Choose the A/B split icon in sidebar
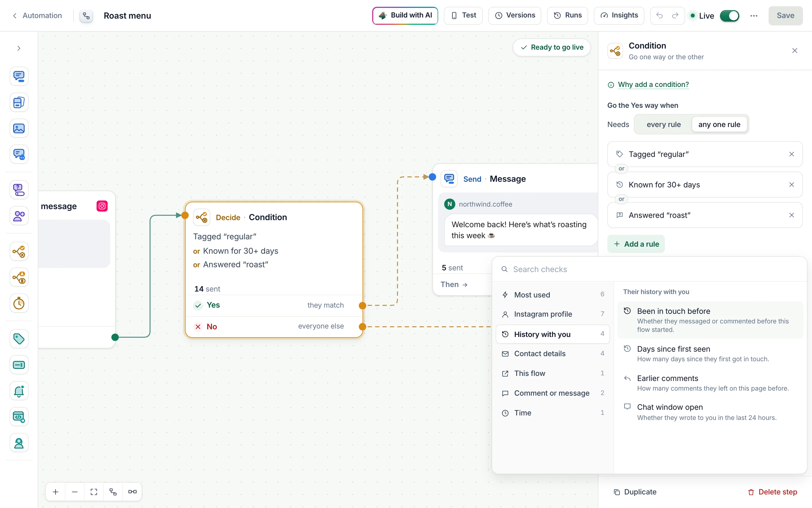This screenshot has width=812, height=508. (19, 277)
